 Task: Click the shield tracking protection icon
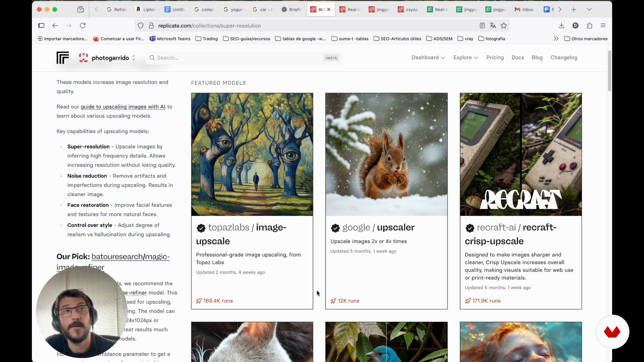(141, 25)
